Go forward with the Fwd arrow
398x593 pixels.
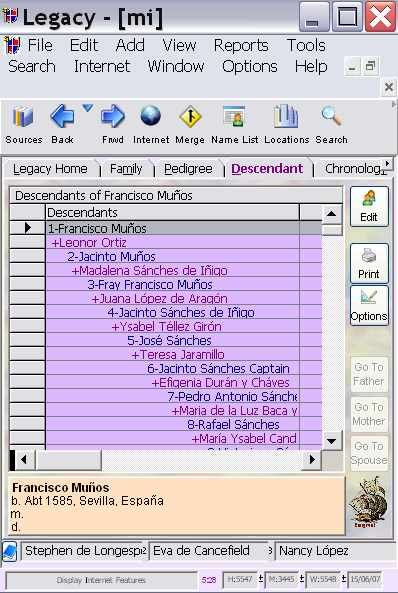tap(113, 125)
